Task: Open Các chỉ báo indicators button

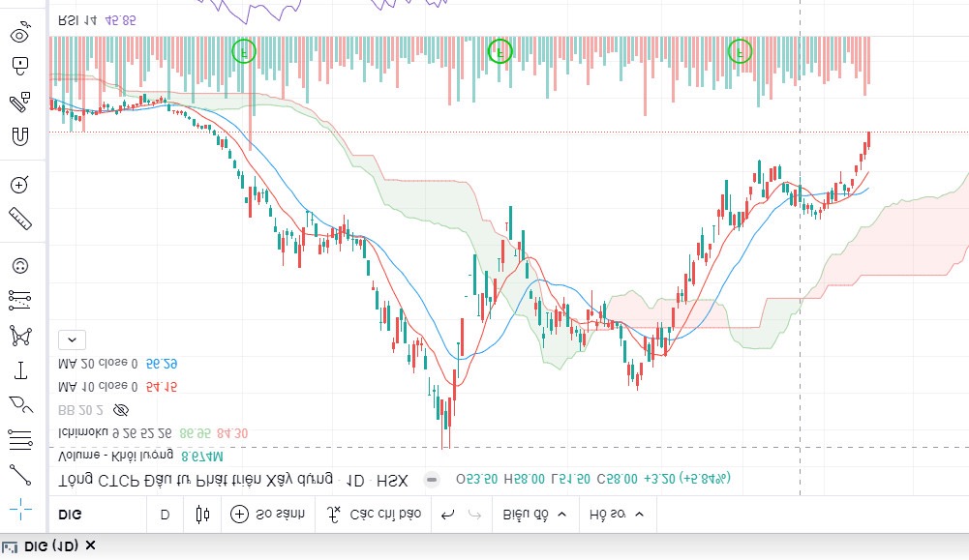Action: [376, 515]
